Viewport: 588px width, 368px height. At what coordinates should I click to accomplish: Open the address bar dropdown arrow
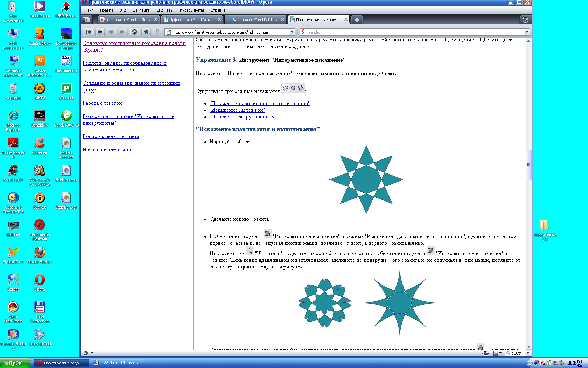pos(292,32)
